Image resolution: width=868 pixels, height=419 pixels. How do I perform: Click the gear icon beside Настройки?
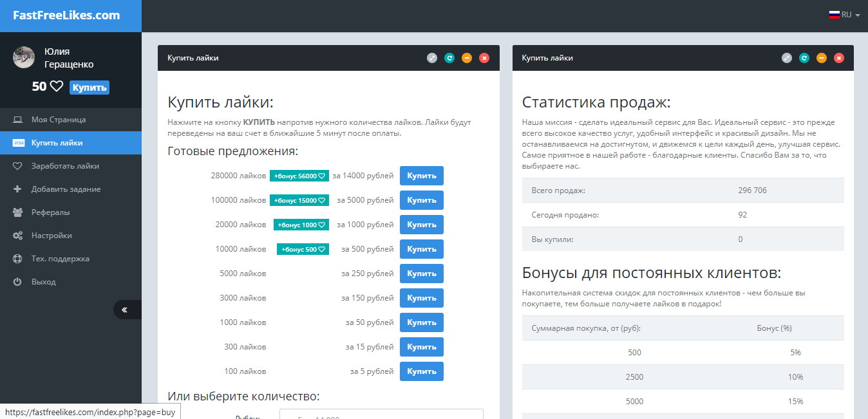19,235
